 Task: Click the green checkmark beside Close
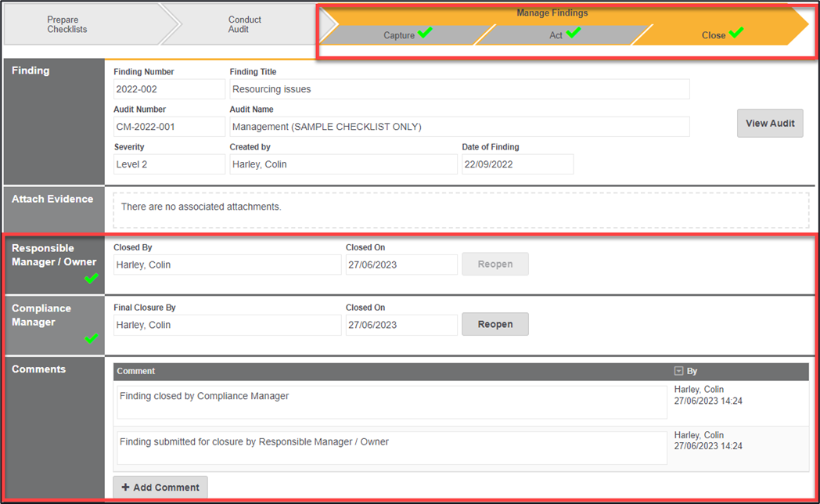[735, 33]
